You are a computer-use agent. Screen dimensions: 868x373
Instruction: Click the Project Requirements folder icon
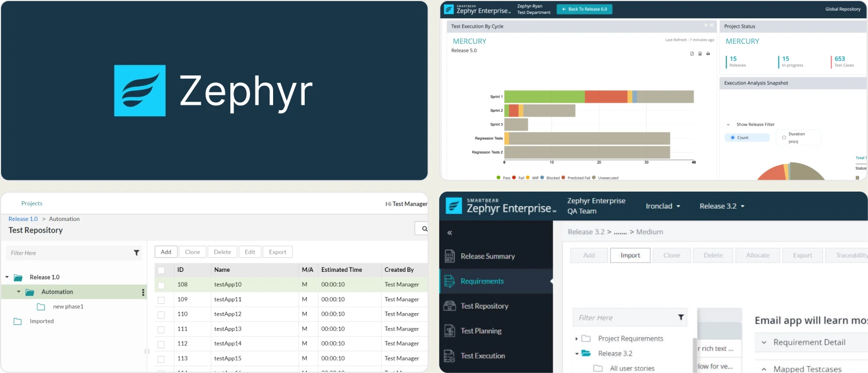586,339
